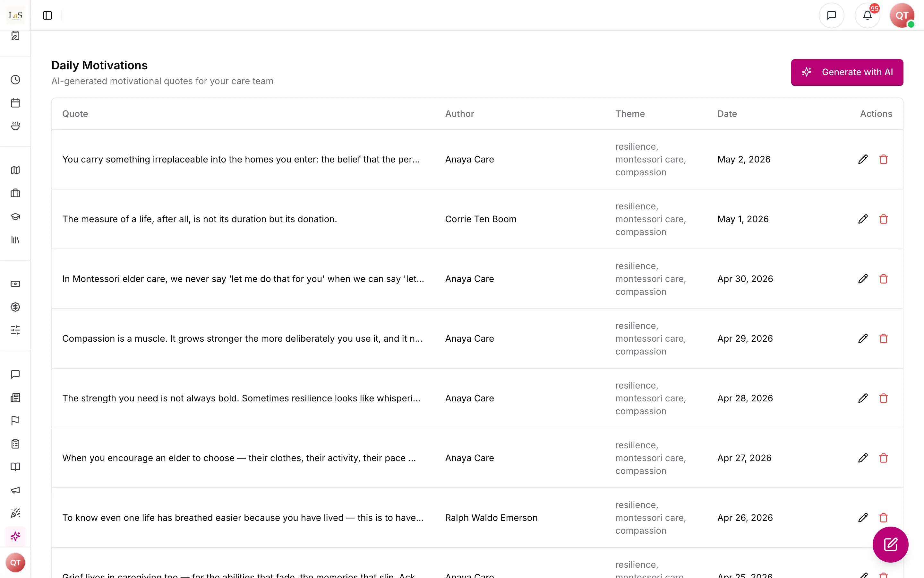
Task: Open the open book icon in sidebar
Action: [x=15, y=467]
